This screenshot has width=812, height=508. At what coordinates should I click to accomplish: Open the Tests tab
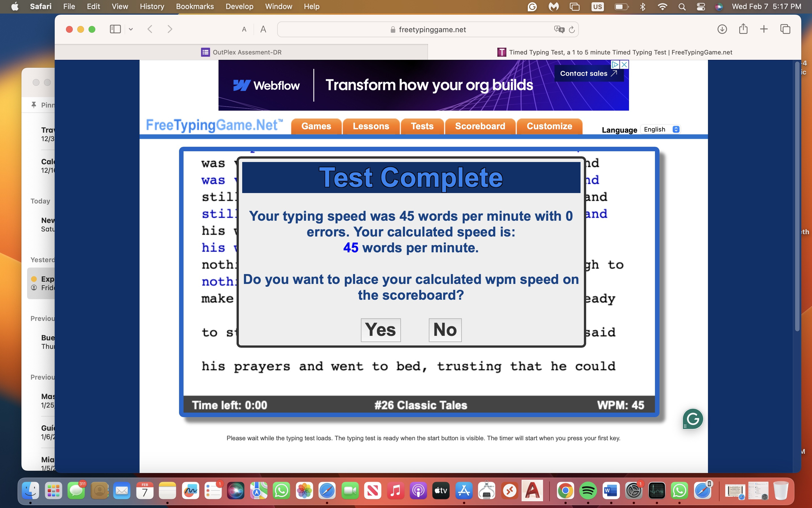click(x=422, y=126)
